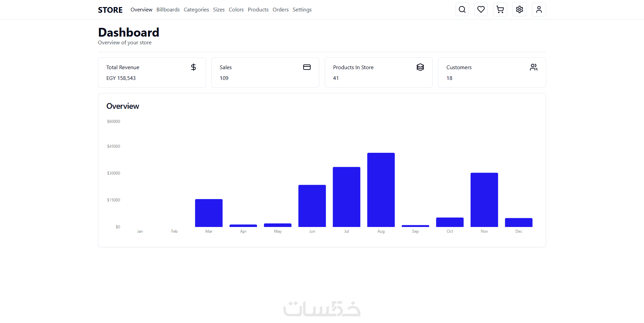644x323 pixels.
Task: Open the Categories nav item
Action: pyautogui.click(x=196, y=10)
